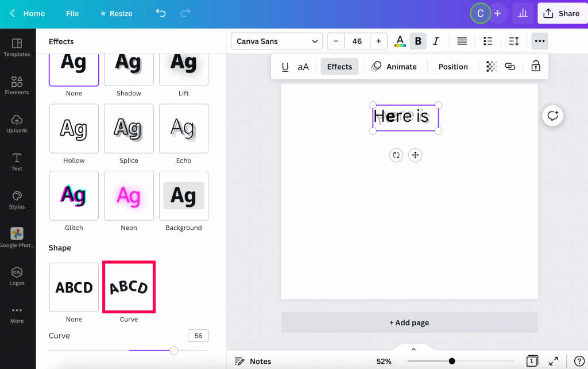Open the overflow menu with three dots
The height and width of the screenshot is (369, 588).
coord(539,41)
